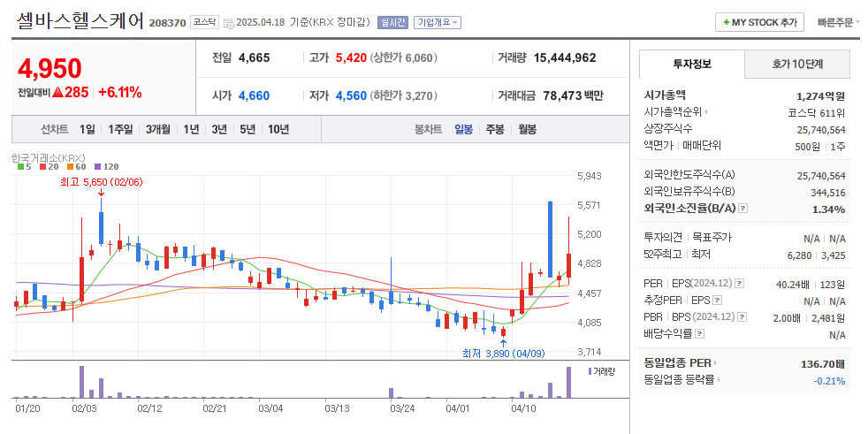The width and height of the screenshot is (868, 434).
Task: Open help icon beside 배당수익률
Action: (700, 334)
